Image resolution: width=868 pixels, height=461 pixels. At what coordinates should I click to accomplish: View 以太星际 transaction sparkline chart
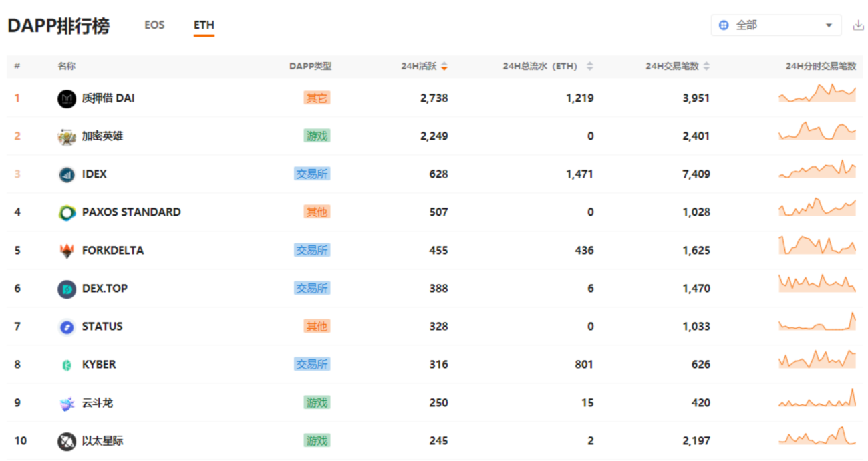pos(817,436)
